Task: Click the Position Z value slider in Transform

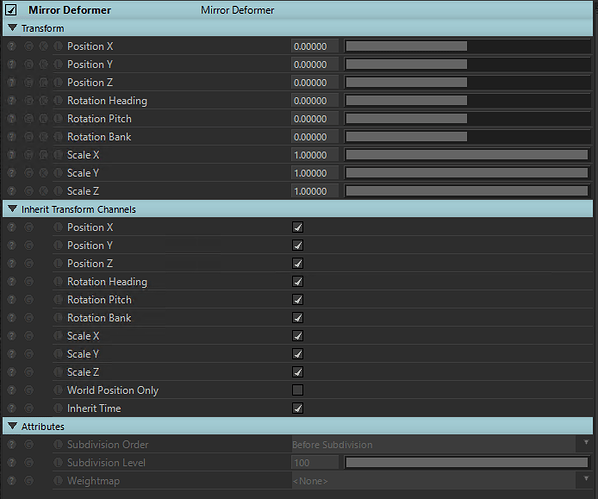Action: (x=467, y=82)
